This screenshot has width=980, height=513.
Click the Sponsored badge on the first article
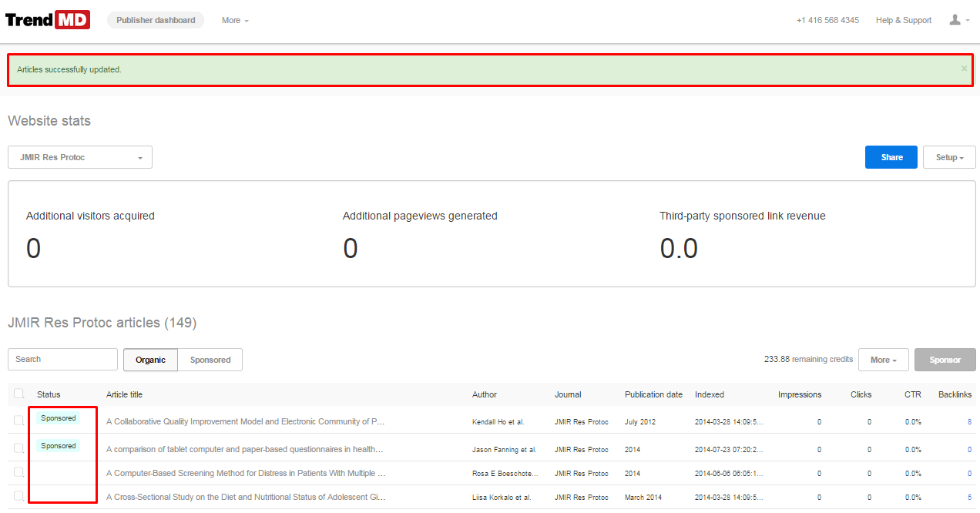pyautogui.click(x=59, y=418)
